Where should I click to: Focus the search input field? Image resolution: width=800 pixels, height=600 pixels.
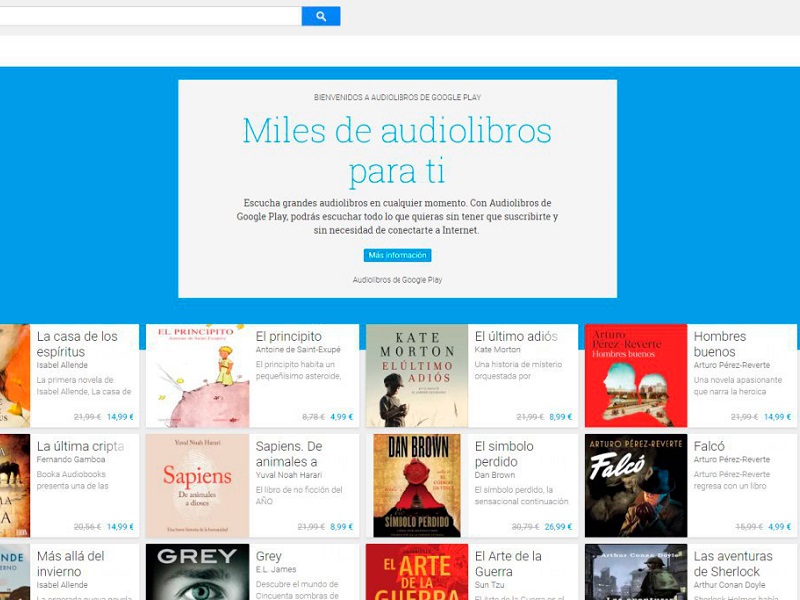click(151, 16)
